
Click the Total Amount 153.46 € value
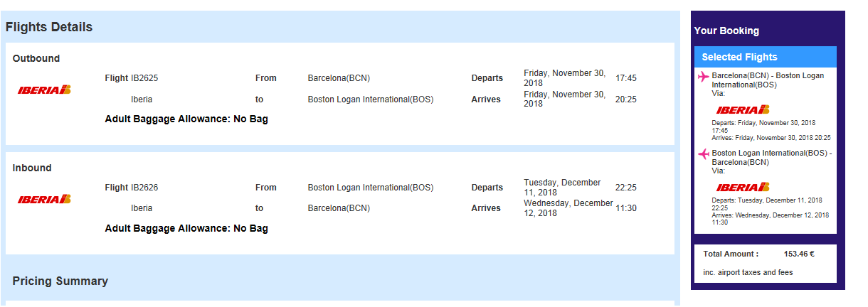(799, 254)
